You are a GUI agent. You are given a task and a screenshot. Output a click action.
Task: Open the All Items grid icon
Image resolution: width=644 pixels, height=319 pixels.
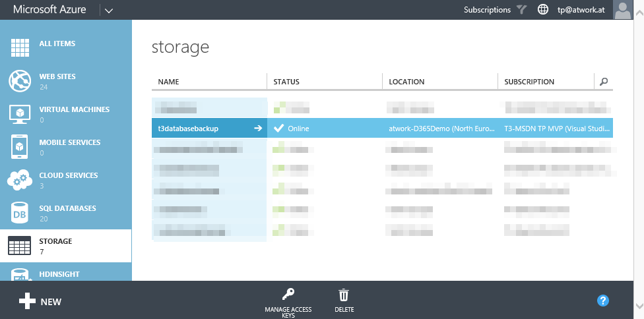20,48
